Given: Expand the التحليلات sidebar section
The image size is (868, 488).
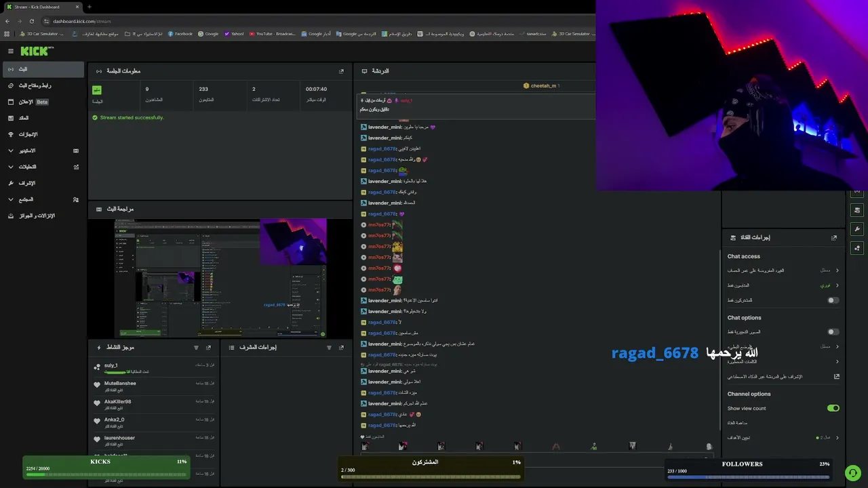Looking at the screenshot, I should [x=42, y=167].
